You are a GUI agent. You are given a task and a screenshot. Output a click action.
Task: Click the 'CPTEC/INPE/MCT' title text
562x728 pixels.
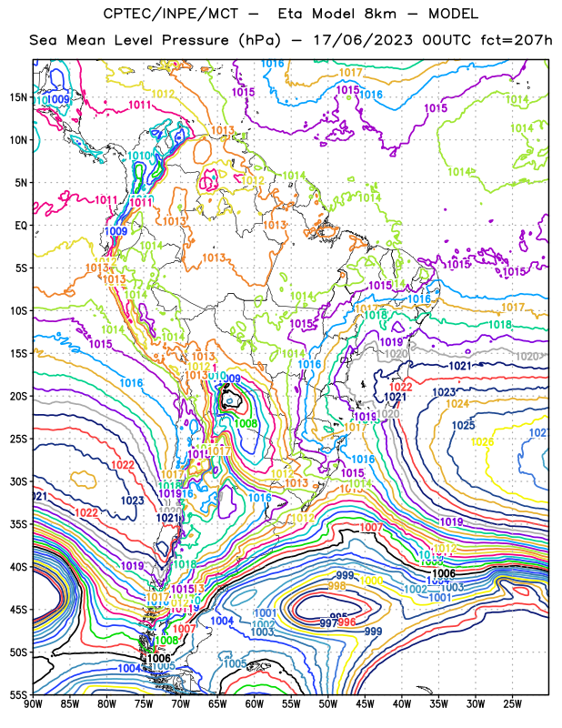170,14
